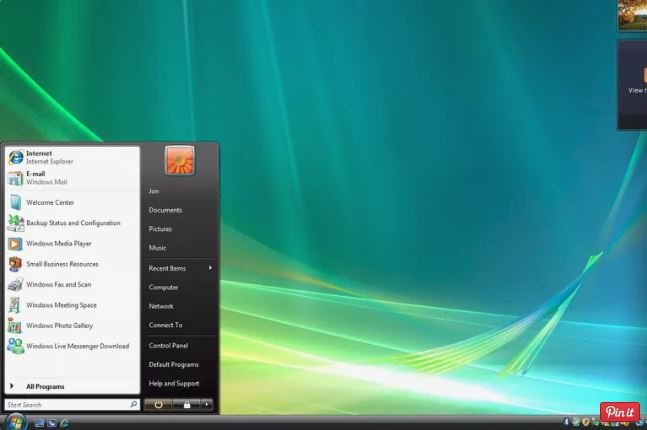The height and width of the screenshot is (430, 647).
Task: Open Help and Support
Action: tap(173, 383)
